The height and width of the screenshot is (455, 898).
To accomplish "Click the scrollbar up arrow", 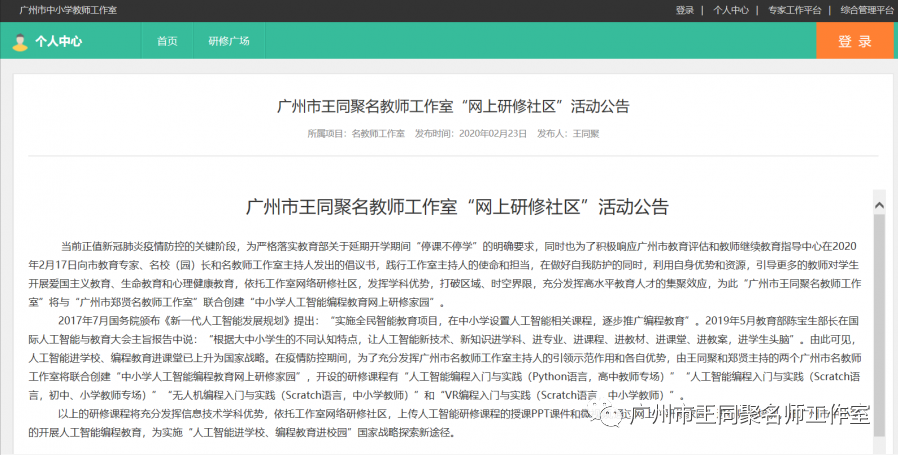I will tap(879, 206).
